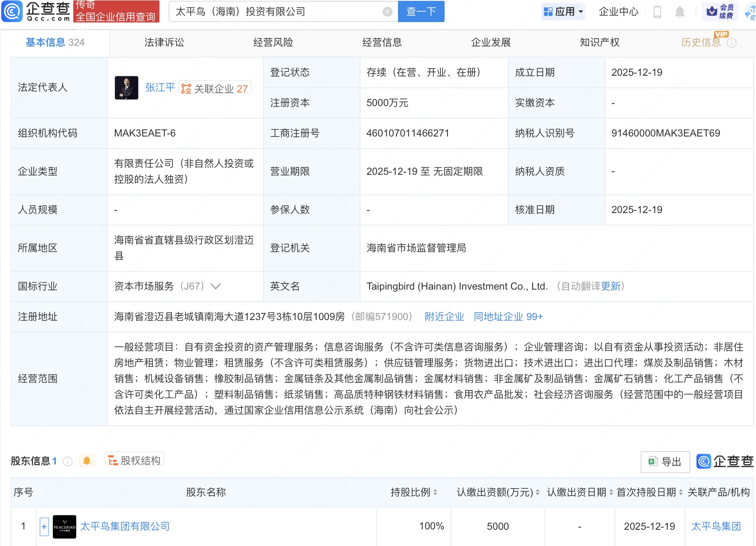Click the info icon beside 历史信息

[731, 43]
